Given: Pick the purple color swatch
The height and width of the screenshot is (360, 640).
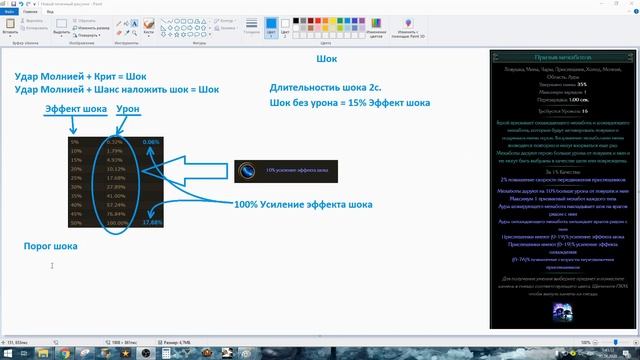Looking at the screenshot, I should coord(362,20).
